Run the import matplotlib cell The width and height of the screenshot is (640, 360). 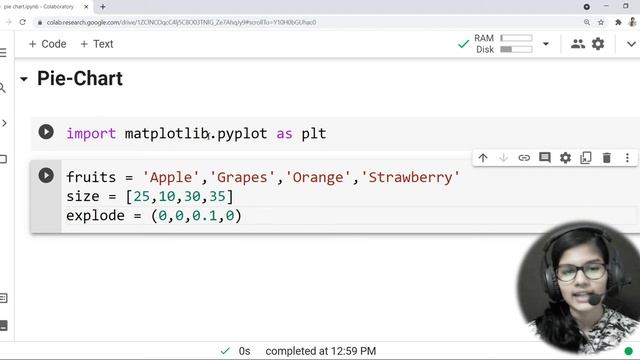tap(46, 132)
